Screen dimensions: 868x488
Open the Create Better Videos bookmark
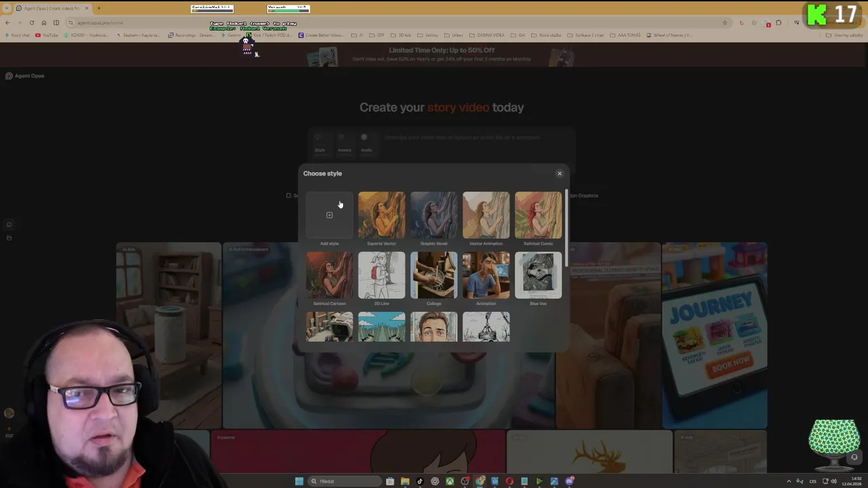[323, 35]
